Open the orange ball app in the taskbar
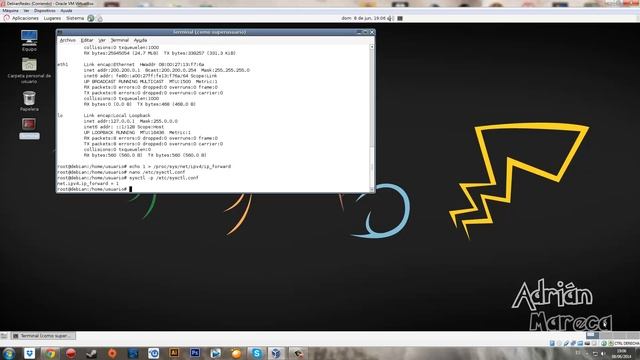The width and height of the screenshot is (640, 360). click(236, 353)
